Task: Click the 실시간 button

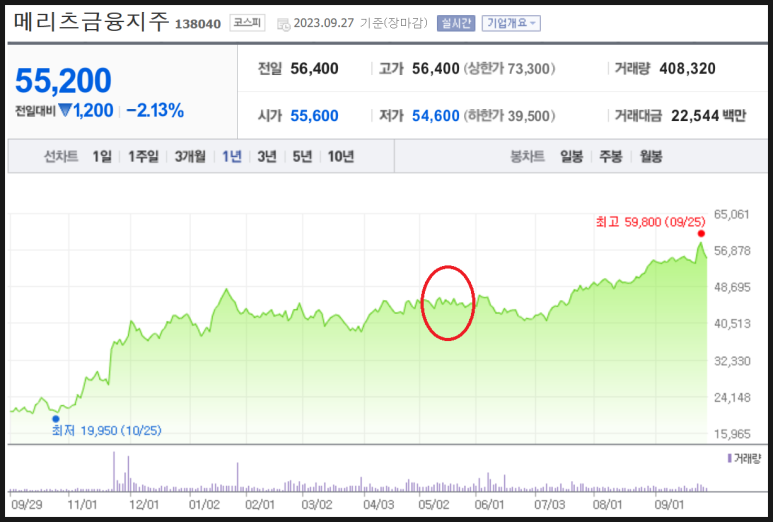Action: (x=456, y=23)
